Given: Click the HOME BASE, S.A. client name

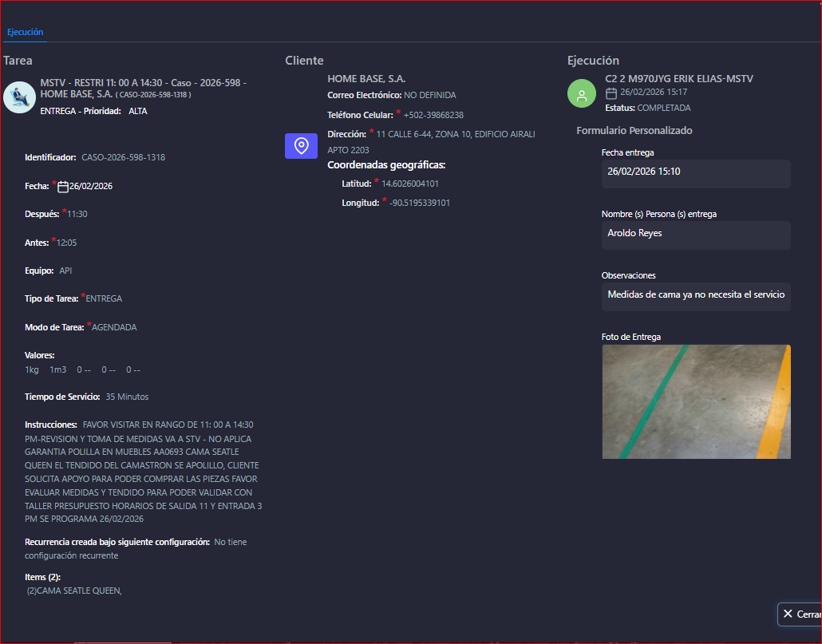Looking at the screenshot, I should click(366, 78).
